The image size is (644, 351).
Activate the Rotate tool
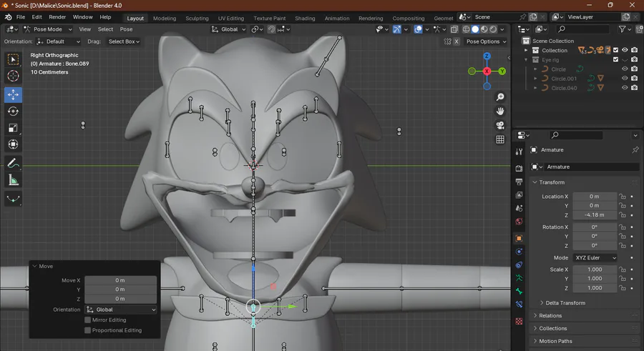(14, 112)
